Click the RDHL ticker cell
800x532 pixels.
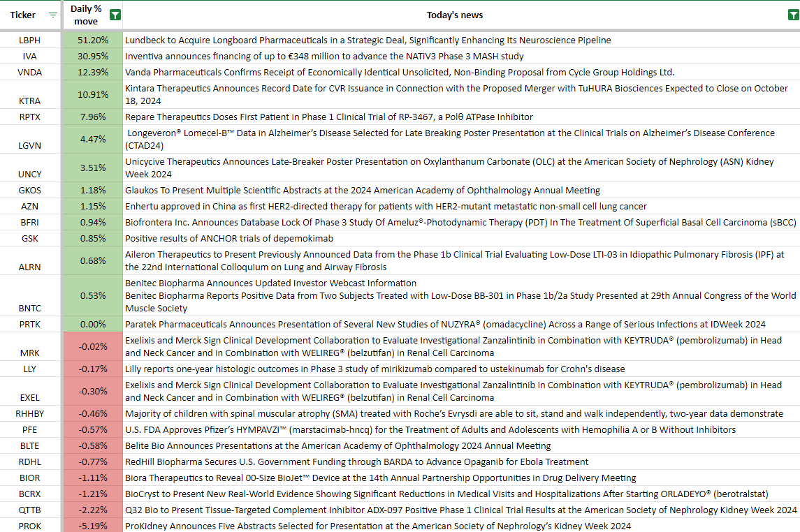coord(30,461)
